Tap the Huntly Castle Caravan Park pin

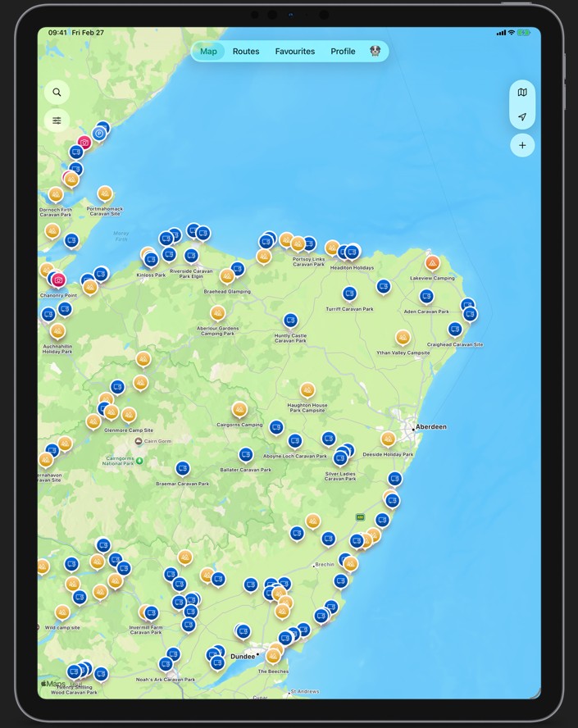pyautogui.click(x=290, y=320)
